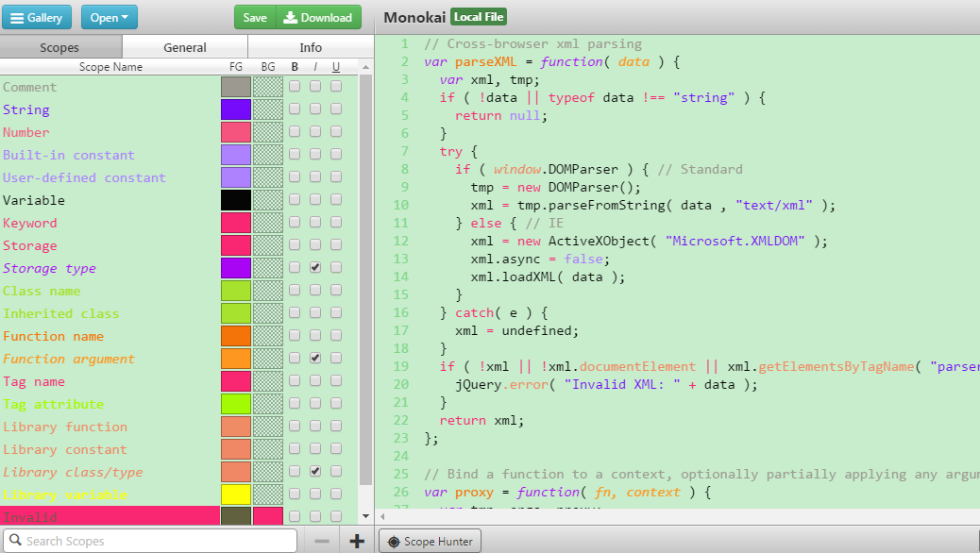The width and height of the screenshot is (980, 553).
Task: Click the Download arrow icon
Action: pos(290,18)
